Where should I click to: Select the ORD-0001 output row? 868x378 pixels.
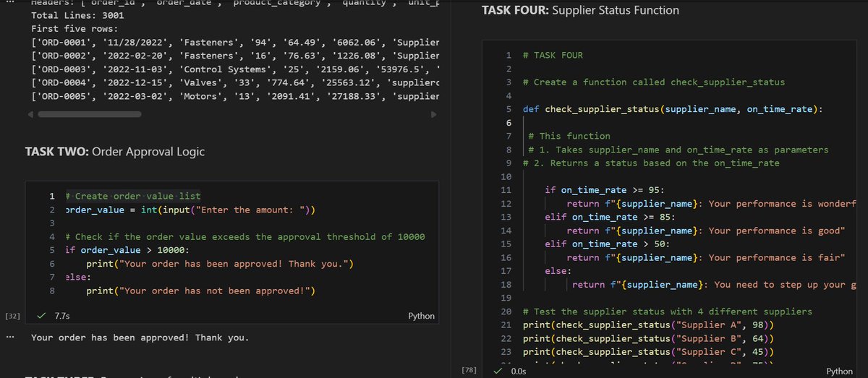(x=237, y=42)
